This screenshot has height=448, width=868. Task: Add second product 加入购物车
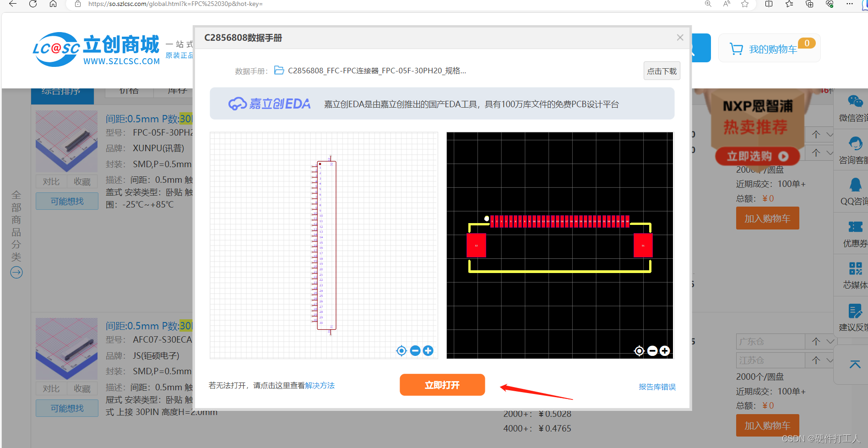click(767, 426)
